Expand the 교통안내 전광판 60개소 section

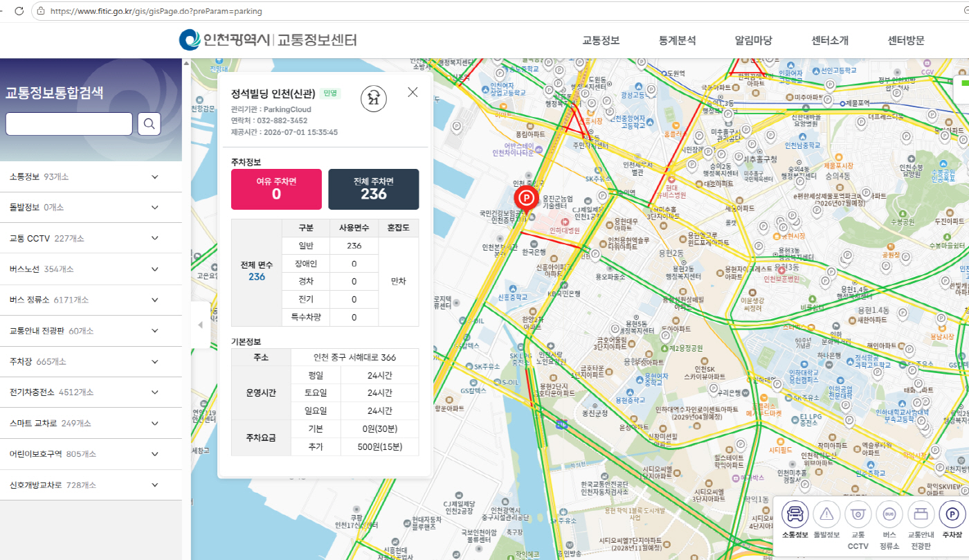tap(91, 331)
